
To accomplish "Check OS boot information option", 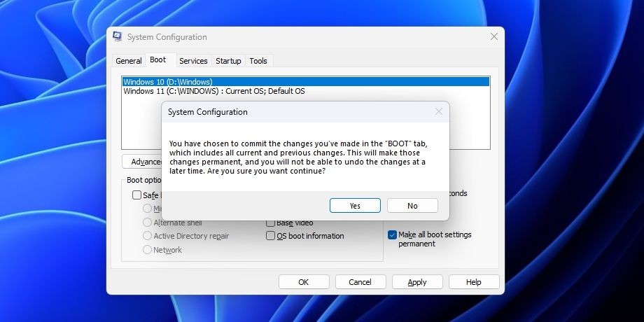I will (270, 236).
